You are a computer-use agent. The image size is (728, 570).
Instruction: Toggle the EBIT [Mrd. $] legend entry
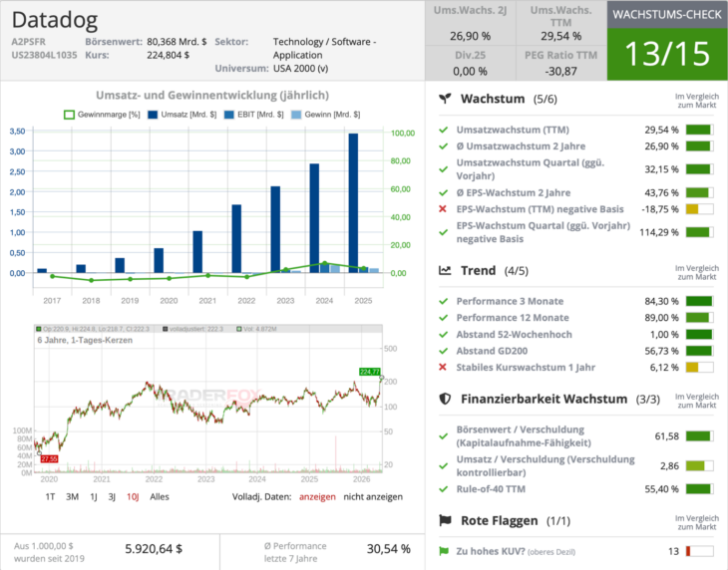point(253,115)
